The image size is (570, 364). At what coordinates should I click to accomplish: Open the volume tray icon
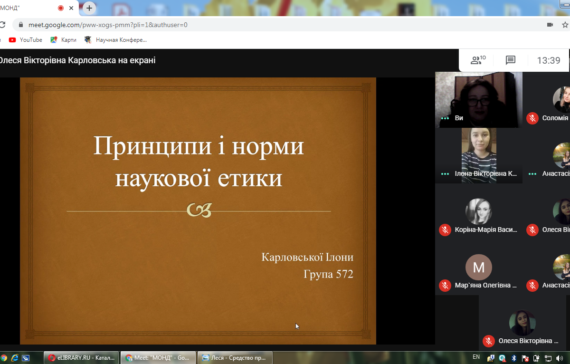pyautogui.click(x=559, y=359)
